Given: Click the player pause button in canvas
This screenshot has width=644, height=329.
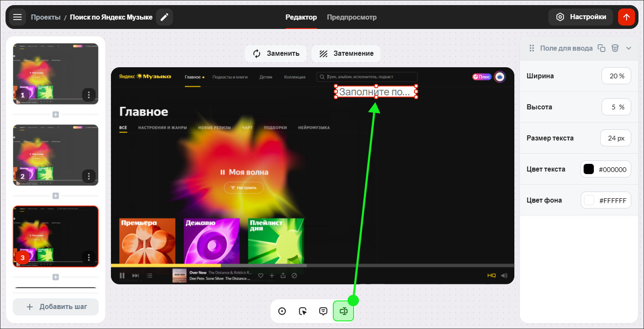Looking at the screenshot, I should click(x=122, y=275).
